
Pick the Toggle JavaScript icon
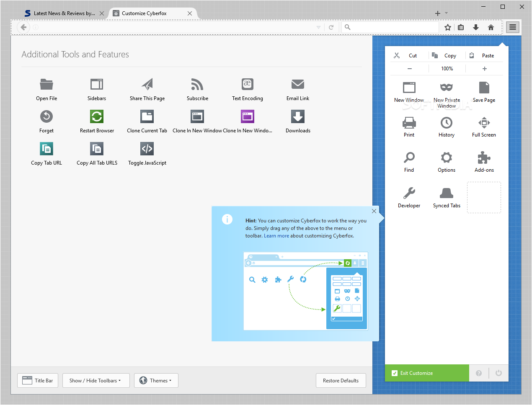pos(147,149)
